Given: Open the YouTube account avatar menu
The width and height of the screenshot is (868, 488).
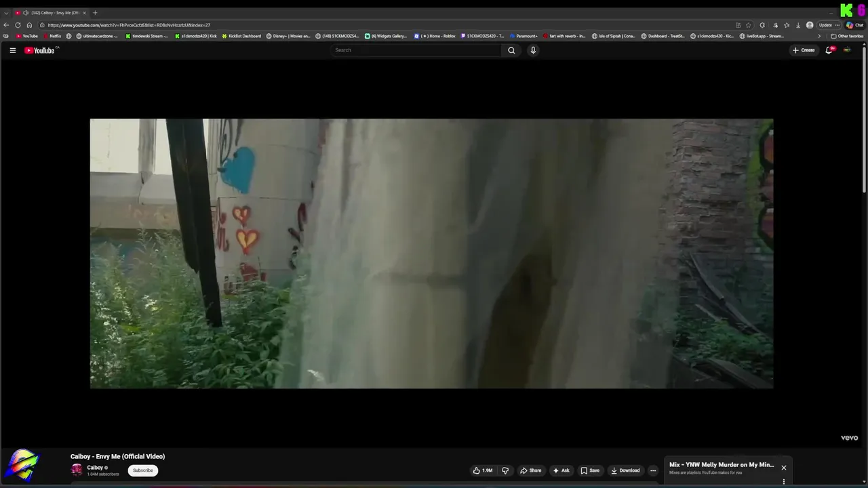Looking at the screenshot, I should click(847, 50).
